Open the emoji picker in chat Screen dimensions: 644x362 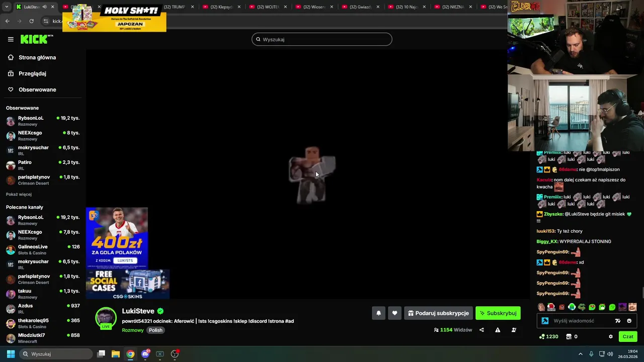click(x=629, y=321)
